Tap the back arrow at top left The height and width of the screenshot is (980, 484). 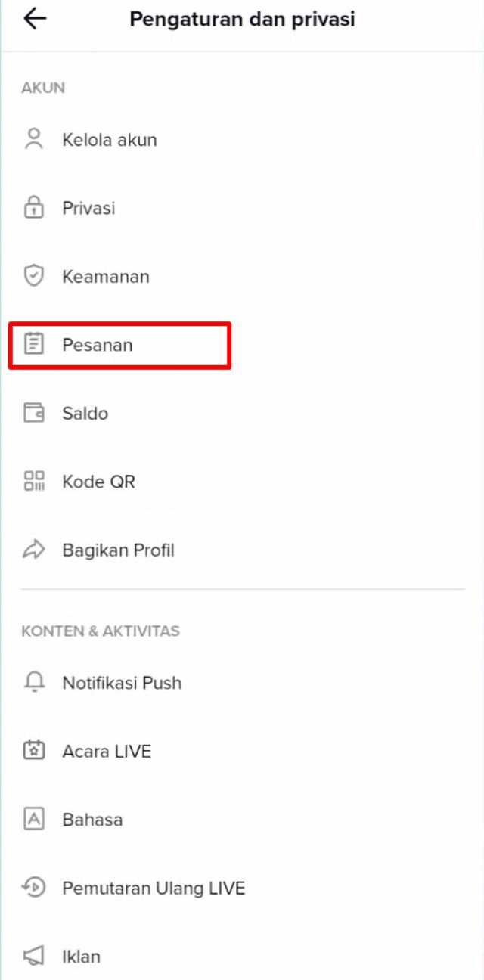coord(35,19)
